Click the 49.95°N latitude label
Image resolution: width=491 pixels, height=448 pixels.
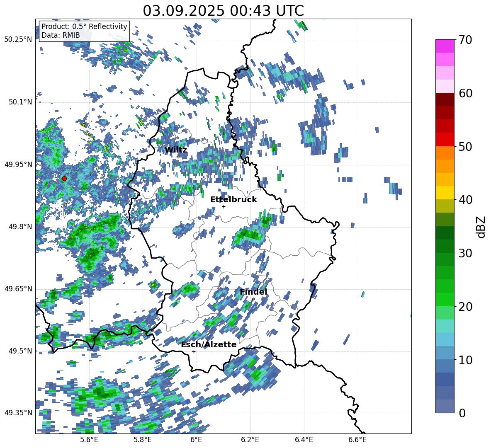[x=18, y=165]
